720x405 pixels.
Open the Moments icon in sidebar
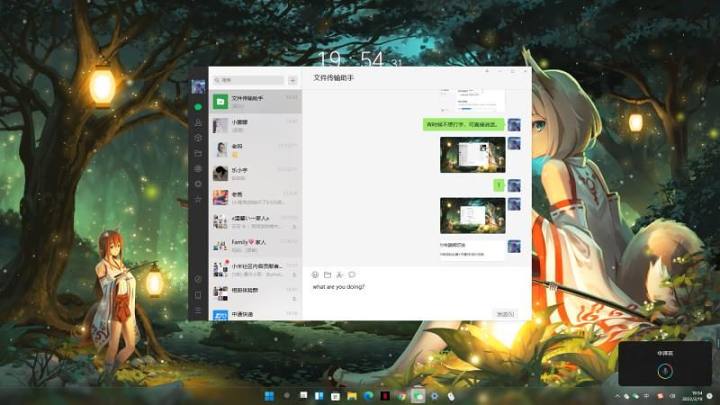(198, 169)
